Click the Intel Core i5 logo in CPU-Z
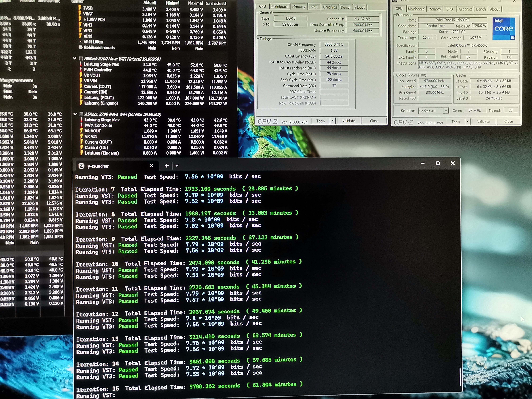Viewport: 532px width, 399px height. pyautogui.click(x=504, y=29)
